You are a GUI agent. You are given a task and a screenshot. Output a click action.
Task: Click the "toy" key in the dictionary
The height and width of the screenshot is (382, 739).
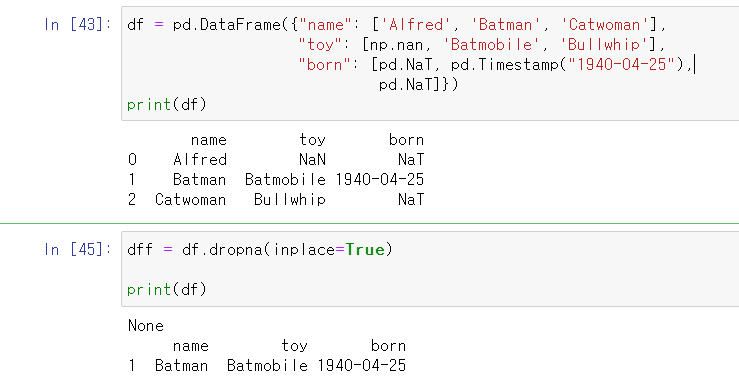point(320,44)
